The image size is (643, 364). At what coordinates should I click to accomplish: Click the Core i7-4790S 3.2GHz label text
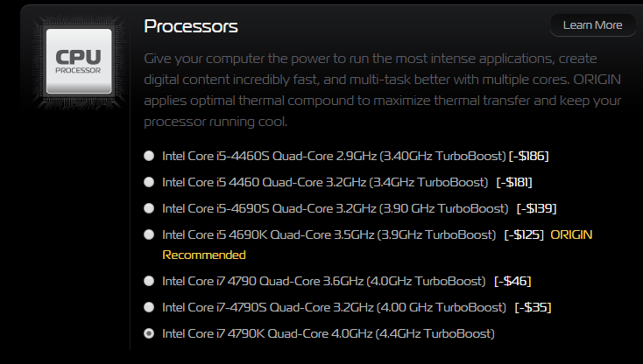333,307
